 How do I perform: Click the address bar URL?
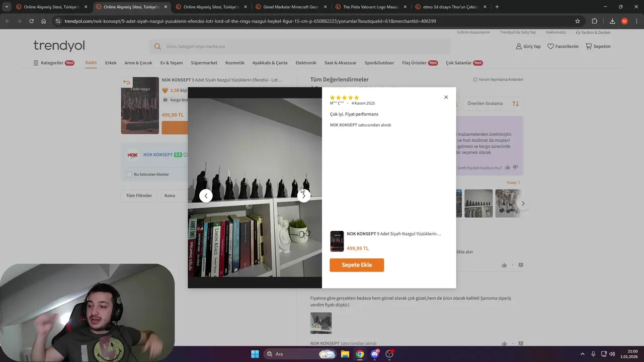click(x=250, y=21)
